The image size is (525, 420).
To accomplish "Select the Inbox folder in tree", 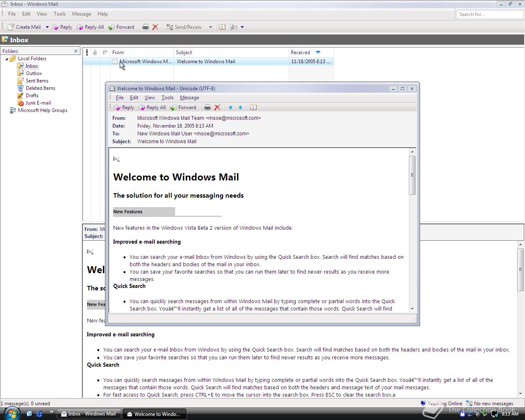I will tap(32, 66).
